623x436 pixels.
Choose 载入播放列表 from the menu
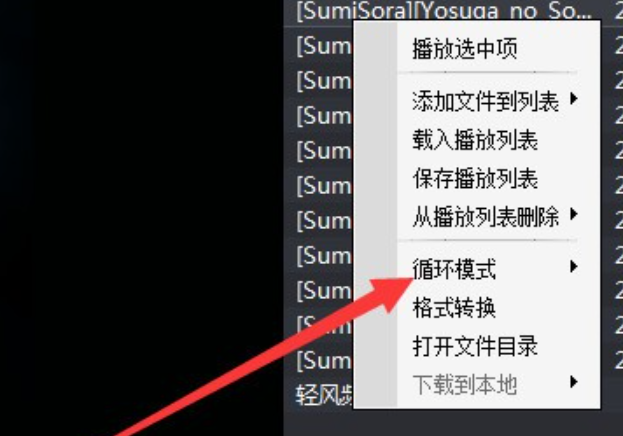tap(475, 140)
